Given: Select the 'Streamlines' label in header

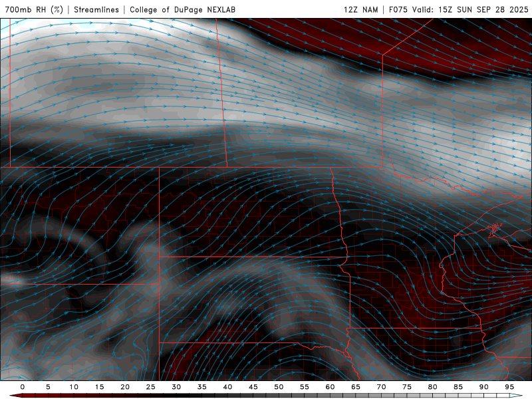Looking at the screenshot, I should coord(96,9).
